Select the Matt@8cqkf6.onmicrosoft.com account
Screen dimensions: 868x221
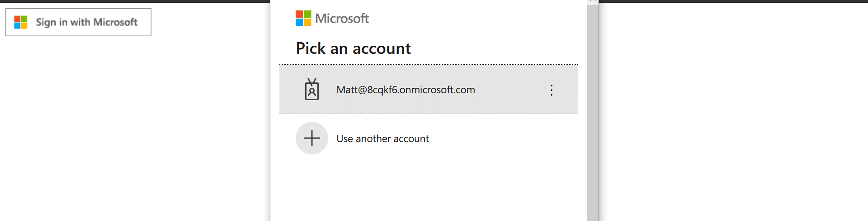point(406,90)
